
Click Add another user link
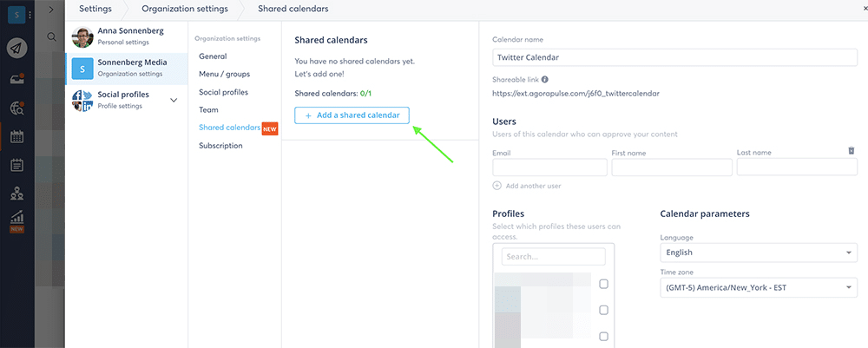pos(527,186)
